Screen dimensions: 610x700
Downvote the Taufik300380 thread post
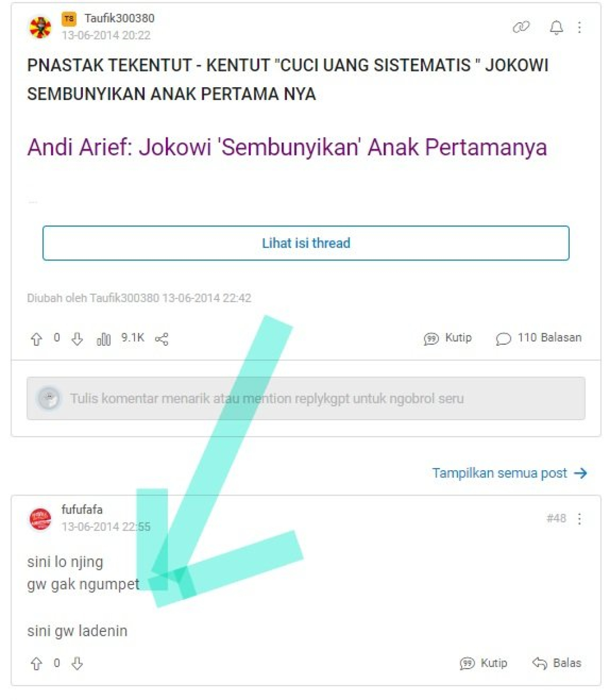click(77, 339)
